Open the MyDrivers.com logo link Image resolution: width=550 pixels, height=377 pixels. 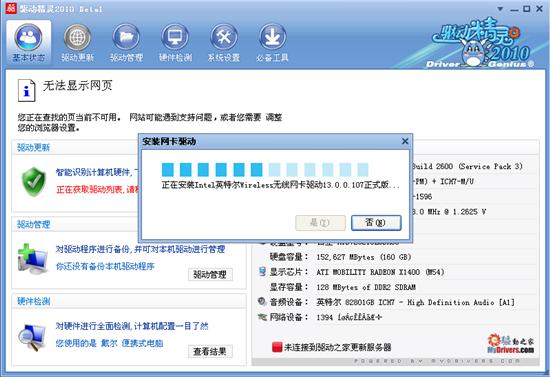(511, 344)
